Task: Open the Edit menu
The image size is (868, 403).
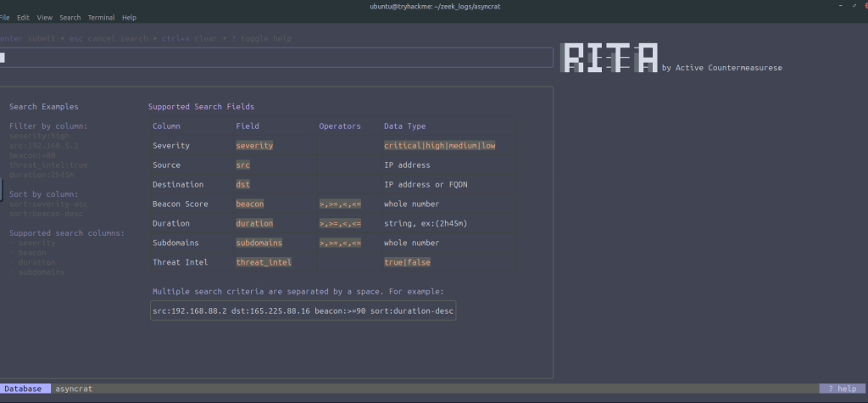Action: (25, 17)
